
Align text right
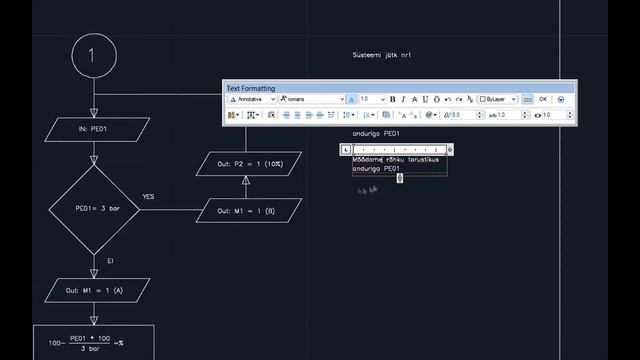(x=309, y=115)
